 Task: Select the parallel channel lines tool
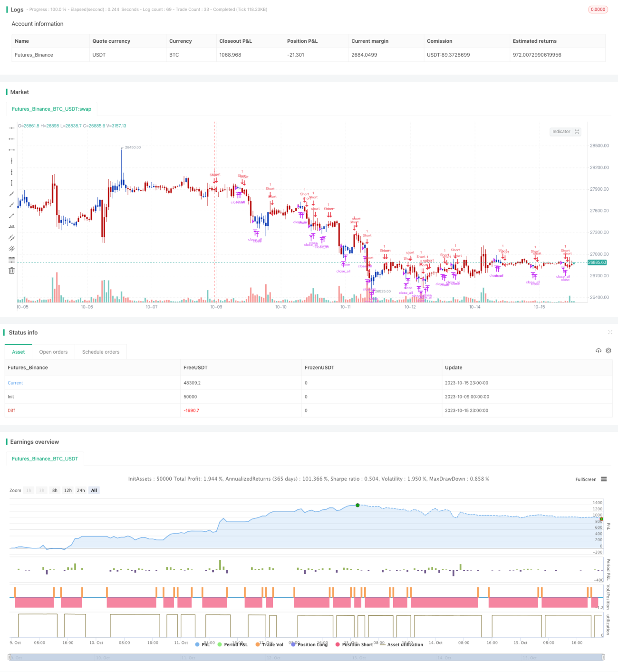12,237
